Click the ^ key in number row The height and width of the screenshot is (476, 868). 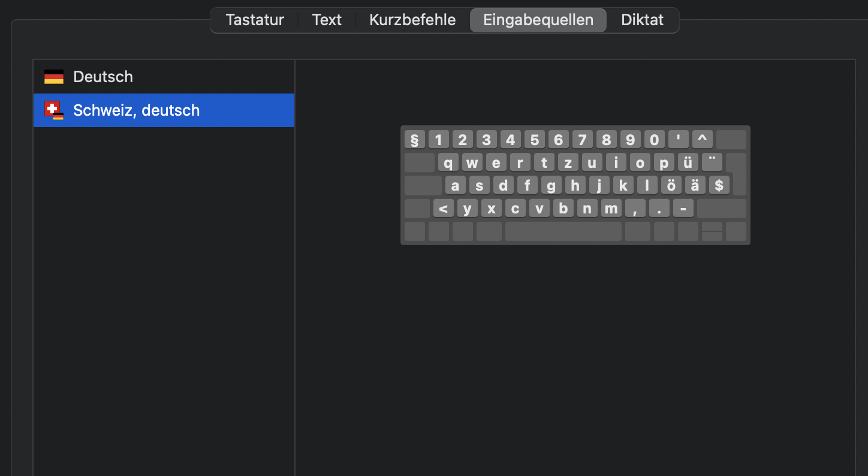point(702,140)
